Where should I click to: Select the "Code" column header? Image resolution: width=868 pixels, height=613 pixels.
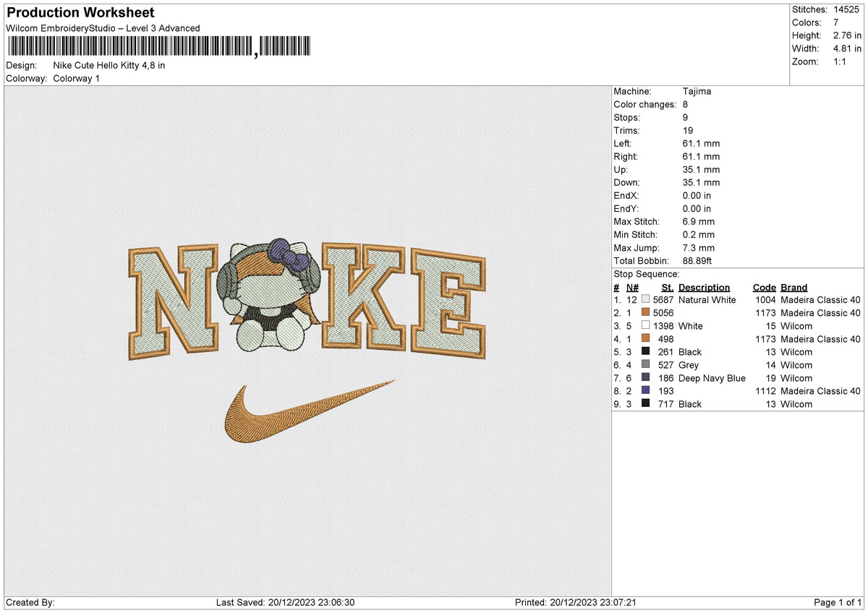tap(765, 288)
